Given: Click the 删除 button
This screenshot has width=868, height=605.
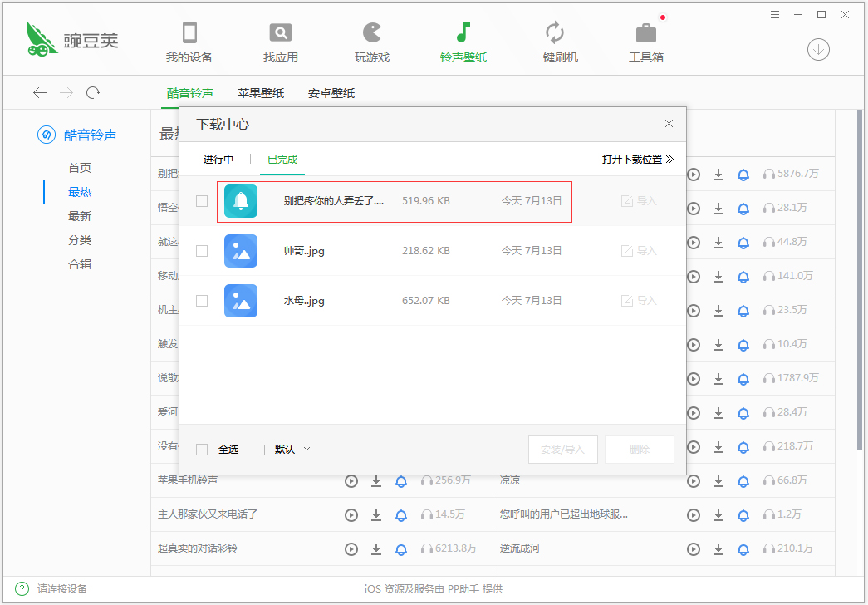Looking at the screenshot, I should coord(640,448).
